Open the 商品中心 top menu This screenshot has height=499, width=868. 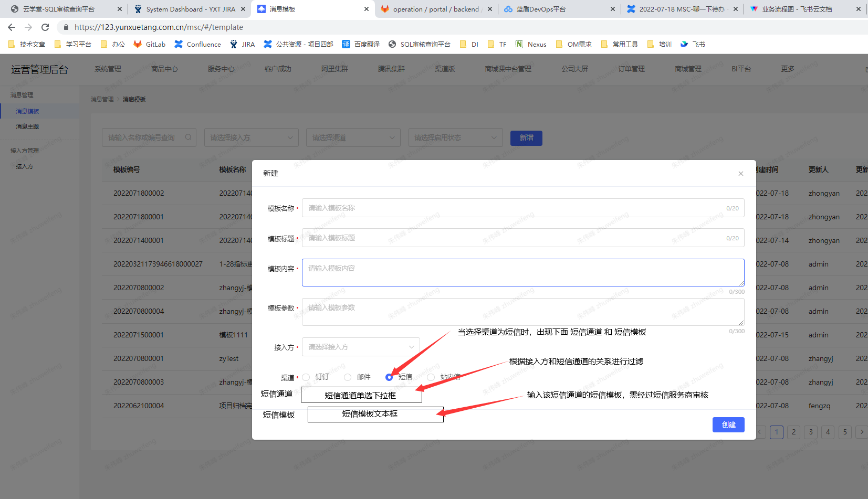pyautogui.click(x=164, y=69)
